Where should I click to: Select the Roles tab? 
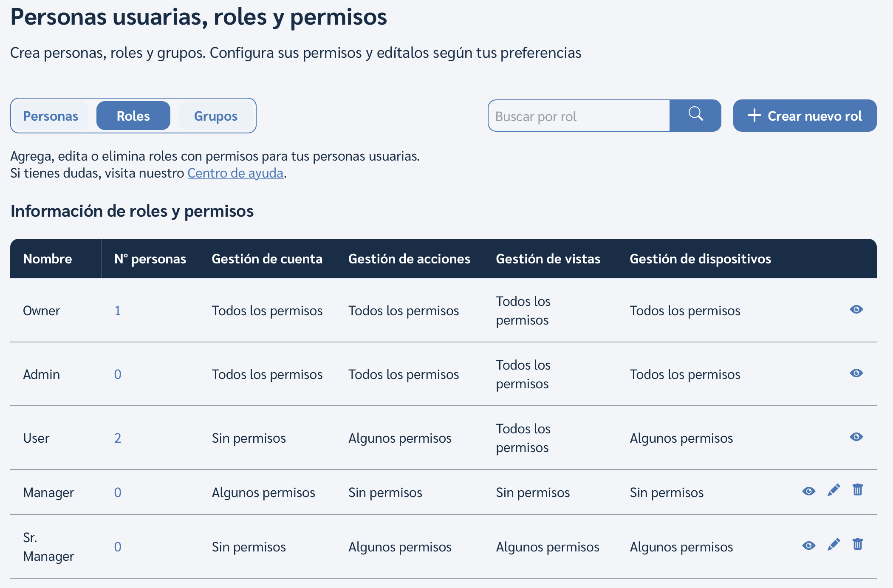click(133, 116)
